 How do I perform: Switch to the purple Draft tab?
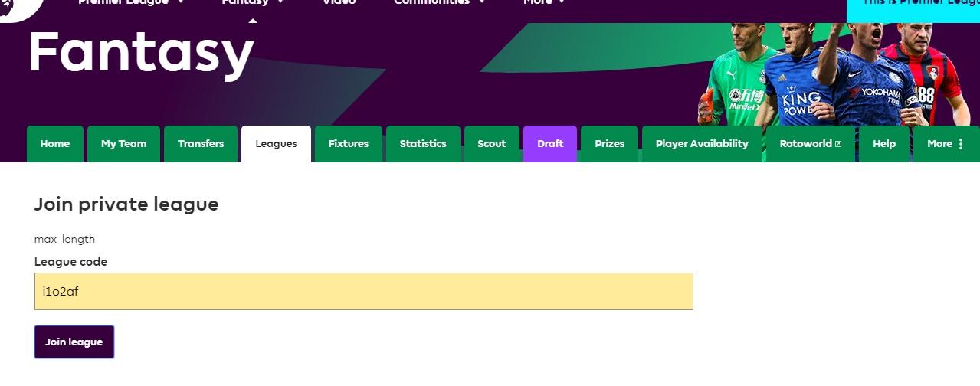point(550,144)
